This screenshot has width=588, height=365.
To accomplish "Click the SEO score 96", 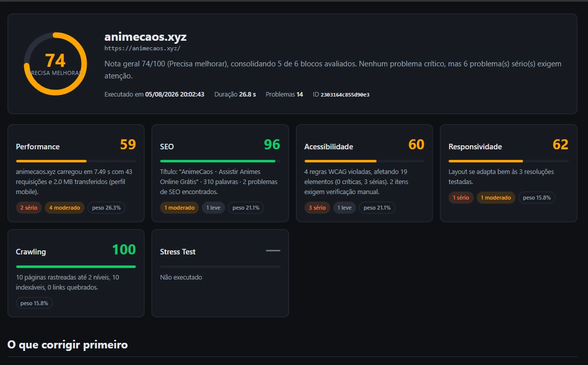I will (272, 144).
